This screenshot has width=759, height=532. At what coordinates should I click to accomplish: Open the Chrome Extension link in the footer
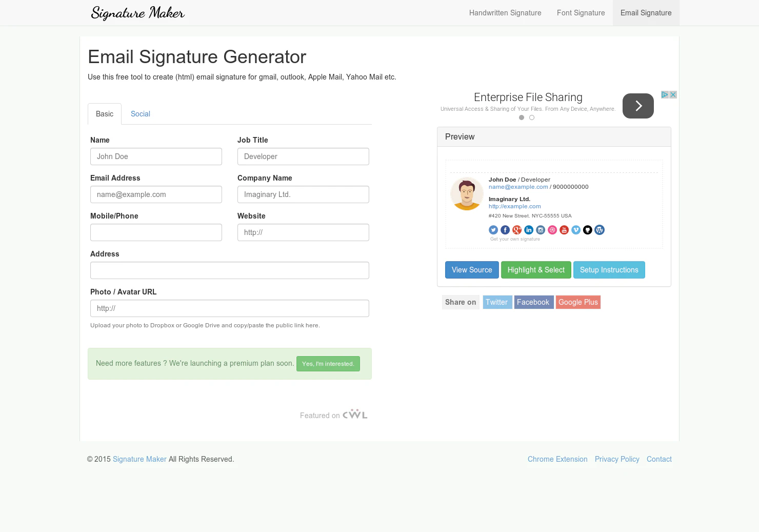point(557,459)
